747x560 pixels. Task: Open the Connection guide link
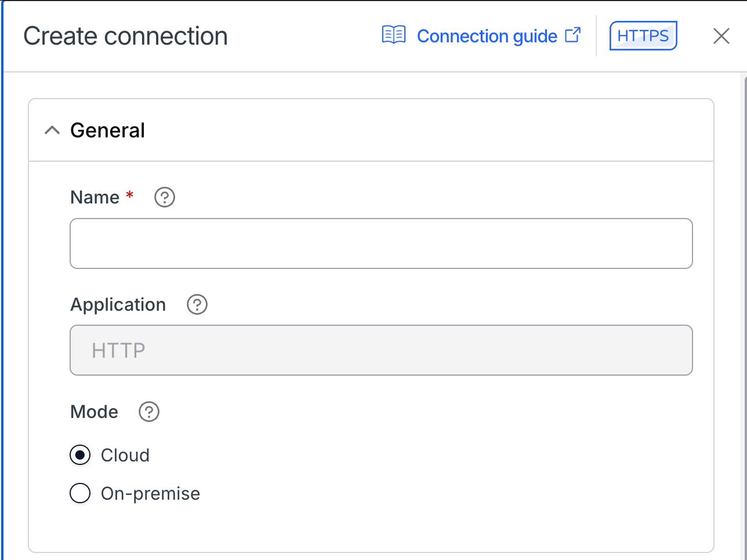(x=487, y=36)
